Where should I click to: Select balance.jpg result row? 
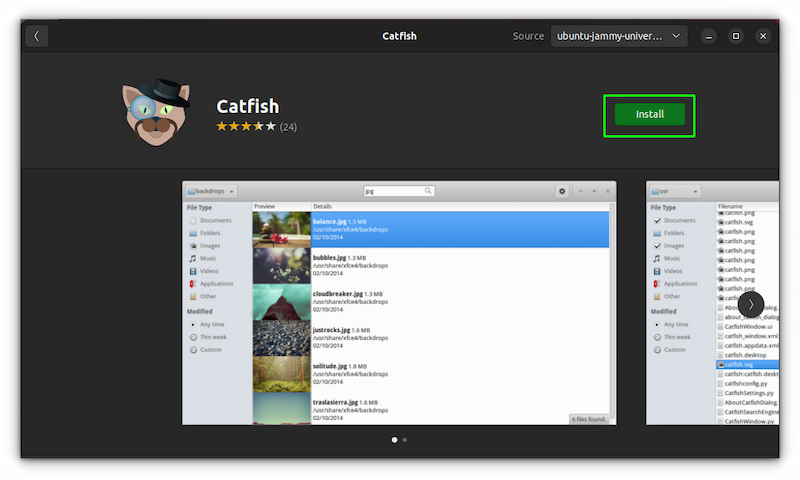pos(431,230)
